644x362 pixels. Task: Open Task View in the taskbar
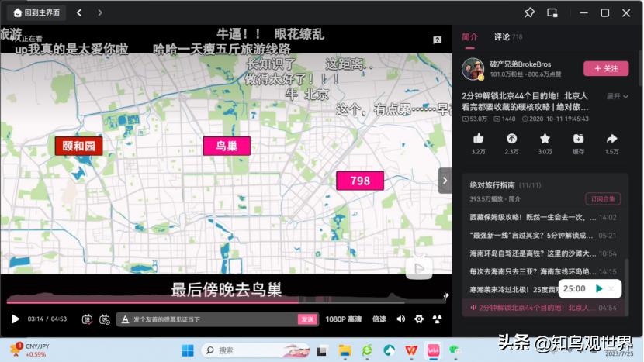[321, 350]
